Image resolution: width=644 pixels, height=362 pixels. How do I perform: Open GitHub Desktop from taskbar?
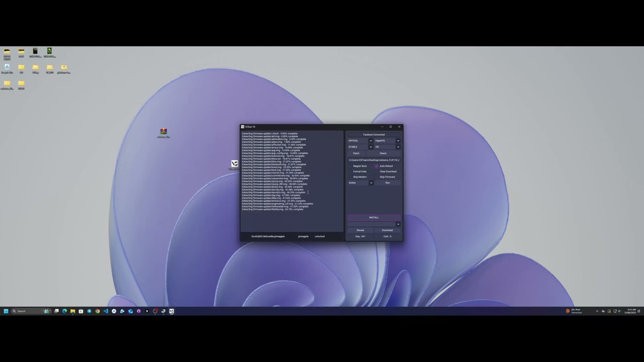138,311
